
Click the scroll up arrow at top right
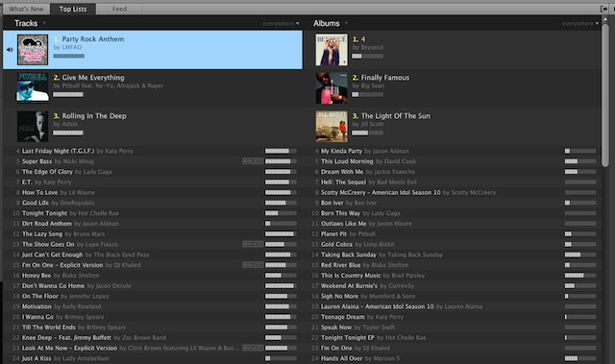point(605,18)
